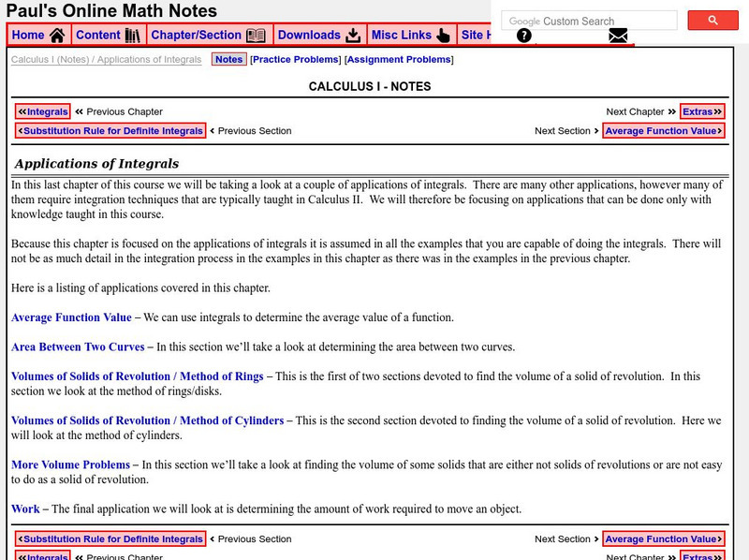Click top Average Function Value next section button

[664, 130]
